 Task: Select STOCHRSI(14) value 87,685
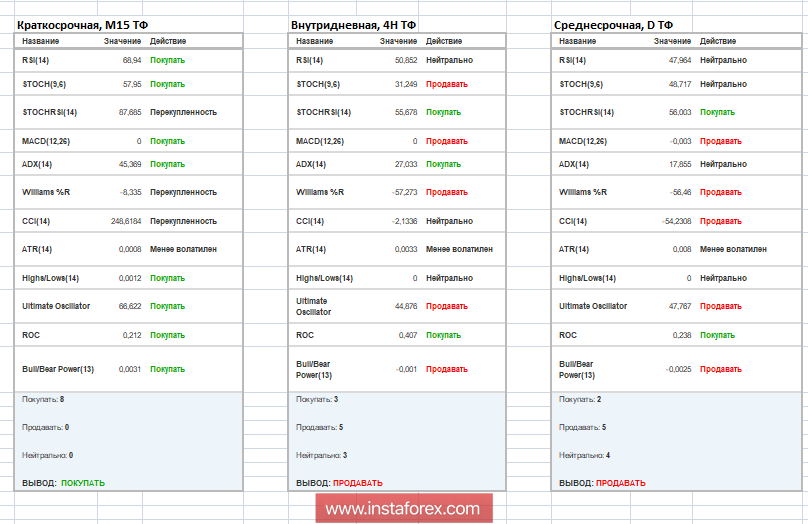(x=130, y=112)
